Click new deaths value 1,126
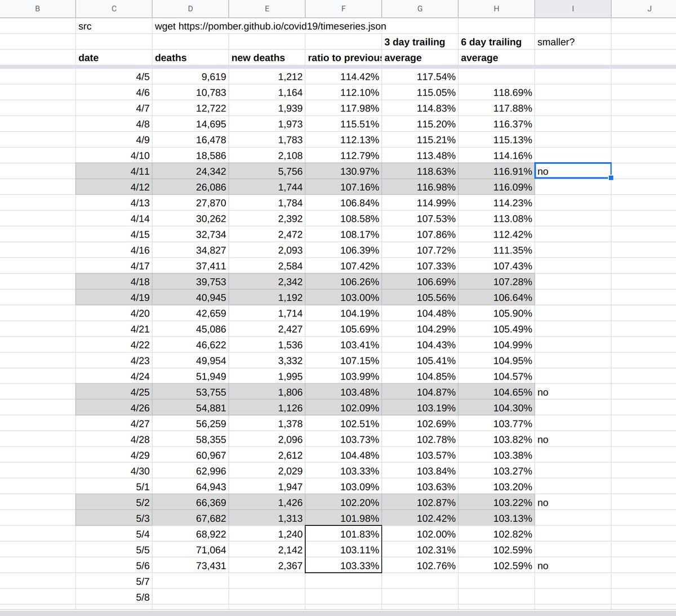Image resolution: width=676 pixels, height=616 pixels. (267, 408)
